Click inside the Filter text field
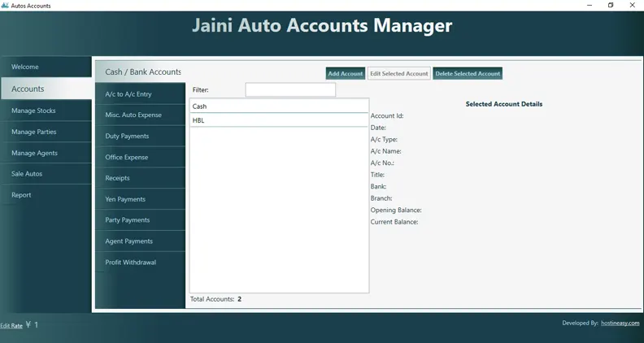This screenshot has width=644, height=343. point(290,90)
